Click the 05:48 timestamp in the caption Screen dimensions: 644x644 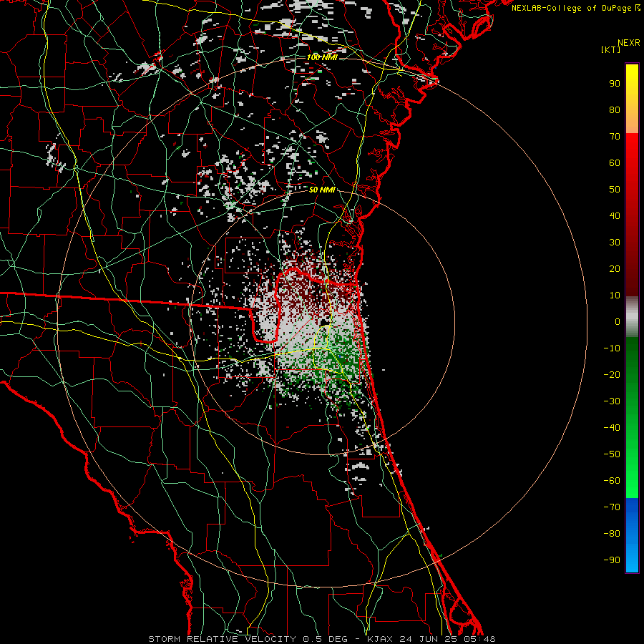[x=479, y=639]
